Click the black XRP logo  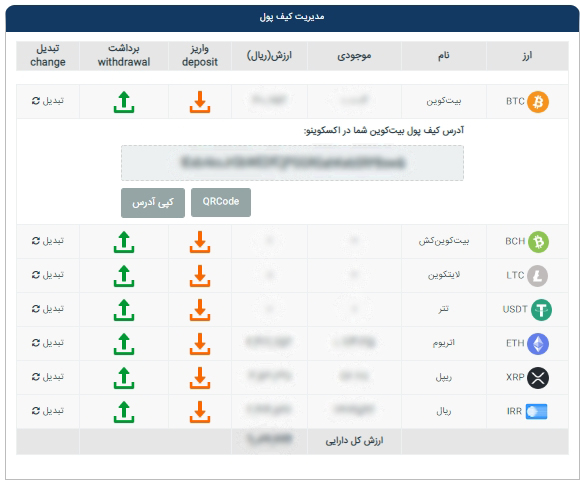[538, 378]
